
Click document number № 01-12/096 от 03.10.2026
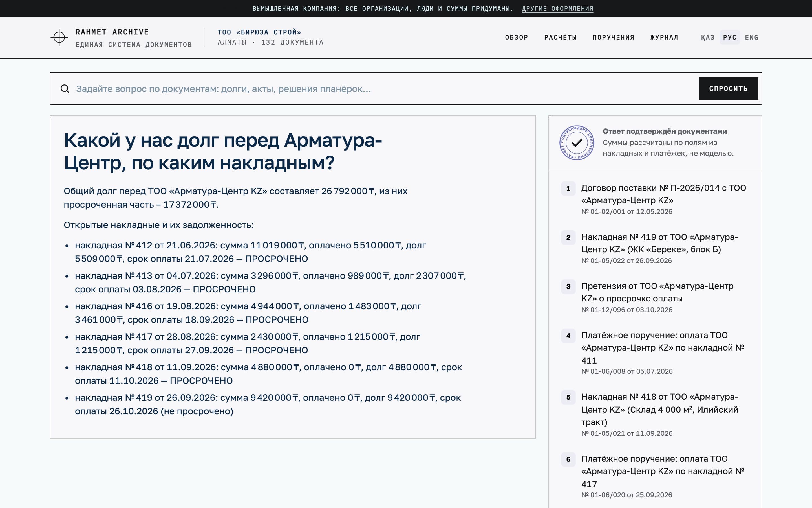coord(627,310)
